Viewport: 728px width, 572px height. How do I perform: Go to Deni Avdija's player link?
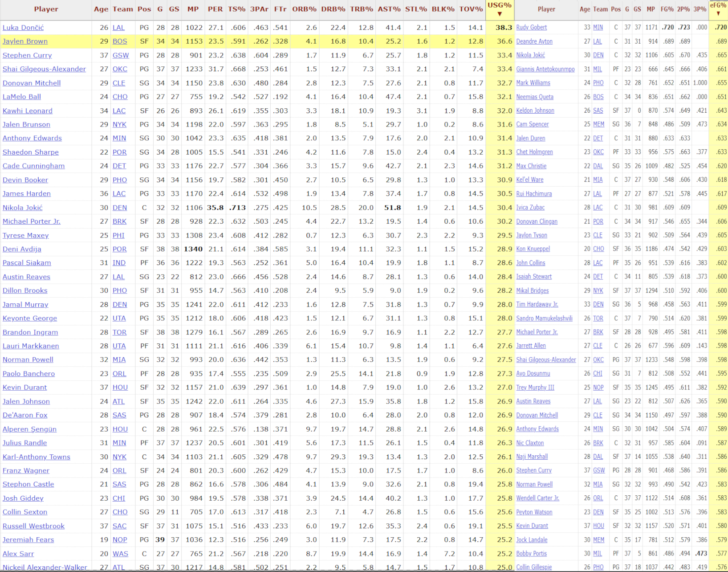[22, 249]
